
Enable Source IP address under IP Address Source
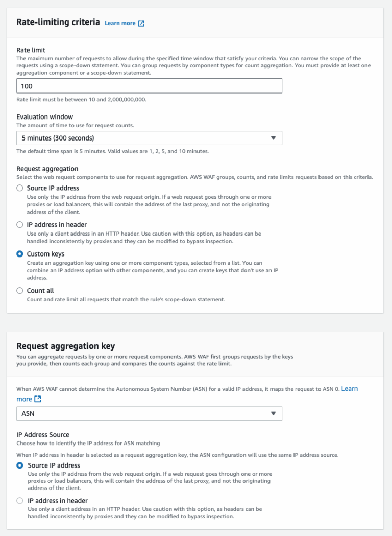19,465
